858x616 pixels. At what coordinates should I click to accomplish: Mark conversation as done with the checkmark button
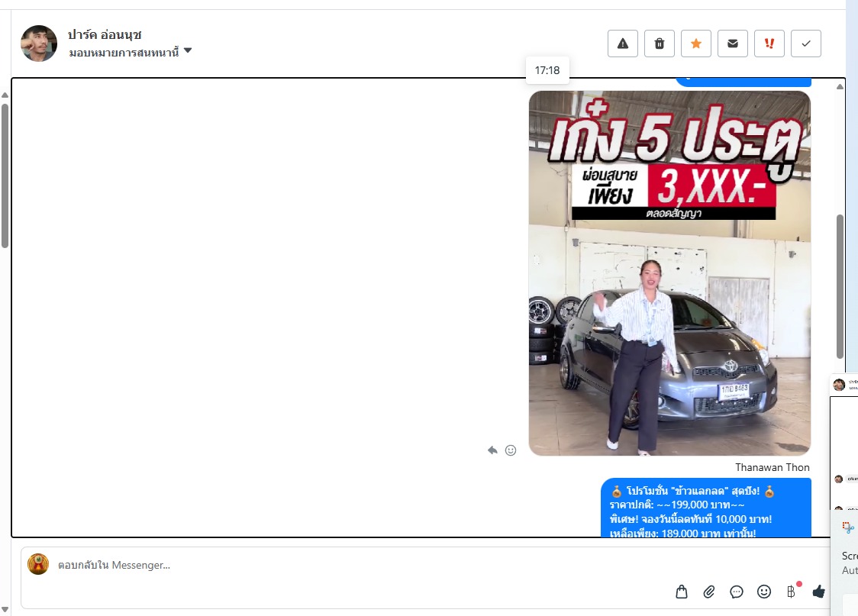coord(805,44)
